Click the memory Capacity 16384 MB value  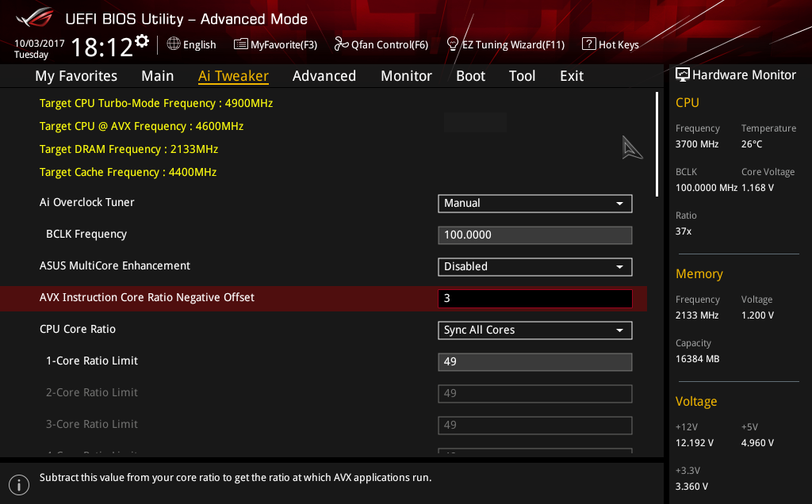coord(698,359)
